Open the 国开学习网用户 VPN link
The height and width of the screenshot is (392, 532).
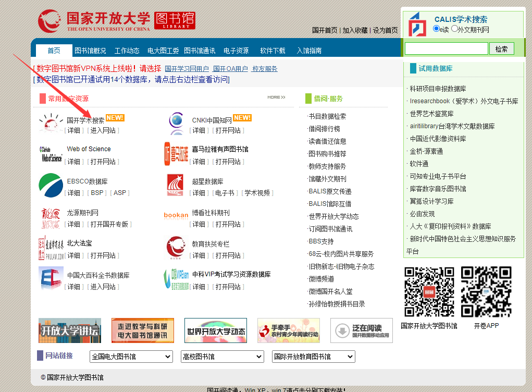(x=187, y=69)
